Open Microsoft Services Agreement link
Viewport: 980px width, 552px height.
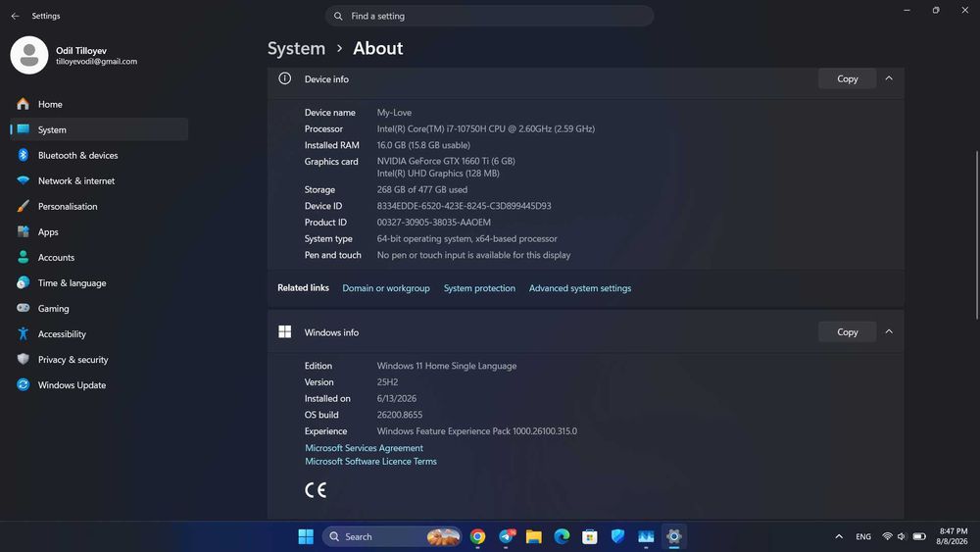(x=364, y=448)
